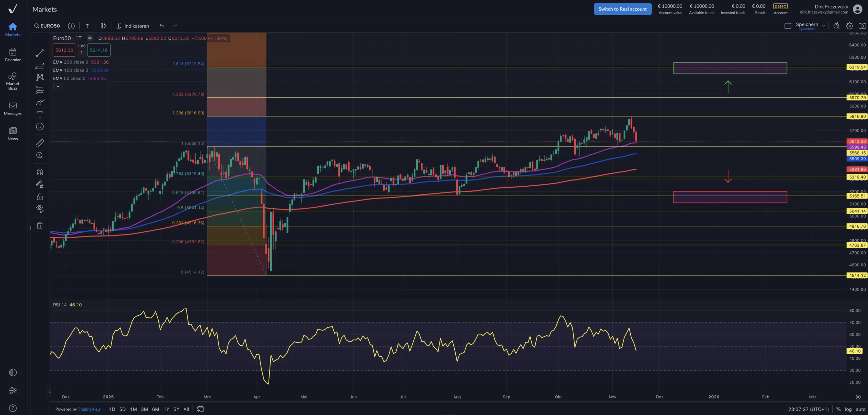Select the text annotation tool
The height and width of the screenshot is (415, 868).
(x=40, y=115)
